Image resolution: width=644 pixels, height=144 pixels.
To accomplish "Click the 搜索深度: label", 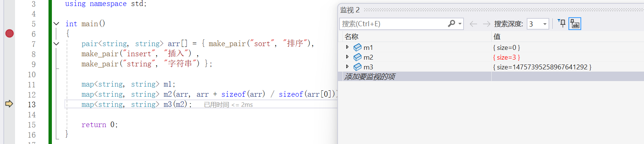I will tap(508, 24).
